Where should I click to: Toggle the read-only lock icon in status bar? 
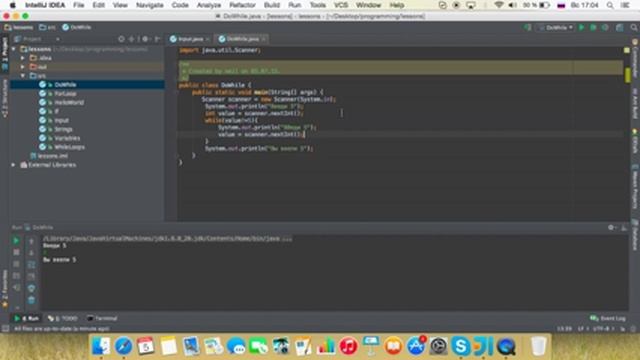click(x=623, y=329)
